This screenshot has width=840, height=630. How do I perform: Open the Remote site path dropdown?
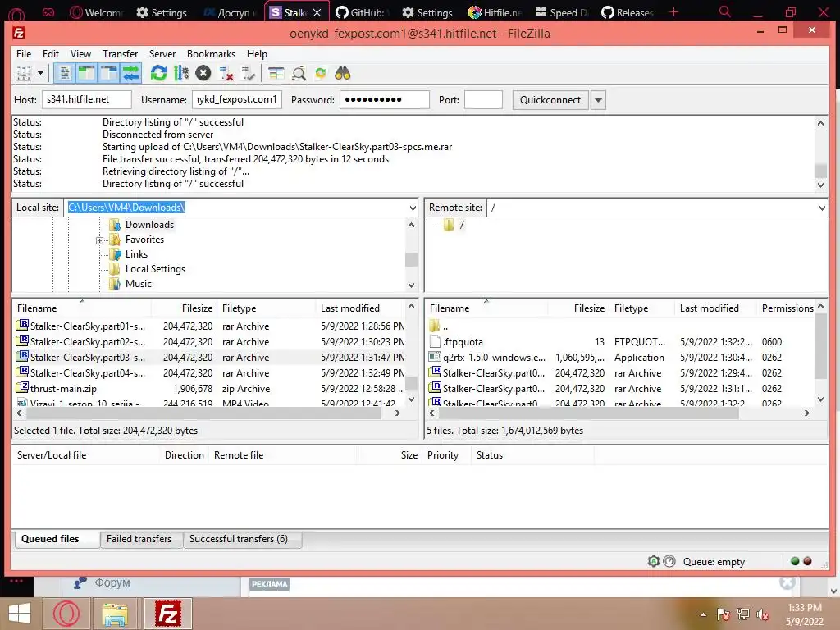(x=822, y=208)
